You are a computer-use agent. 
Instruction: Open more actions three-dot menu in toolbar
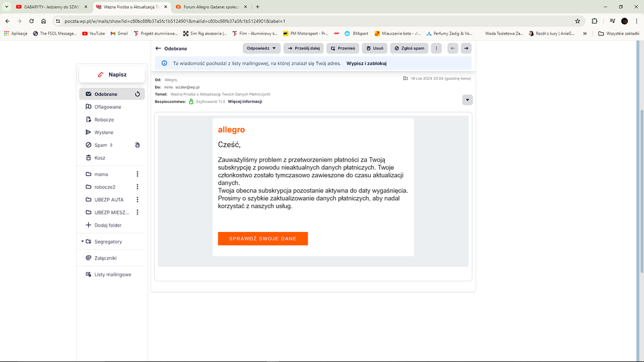coord(436,48)
